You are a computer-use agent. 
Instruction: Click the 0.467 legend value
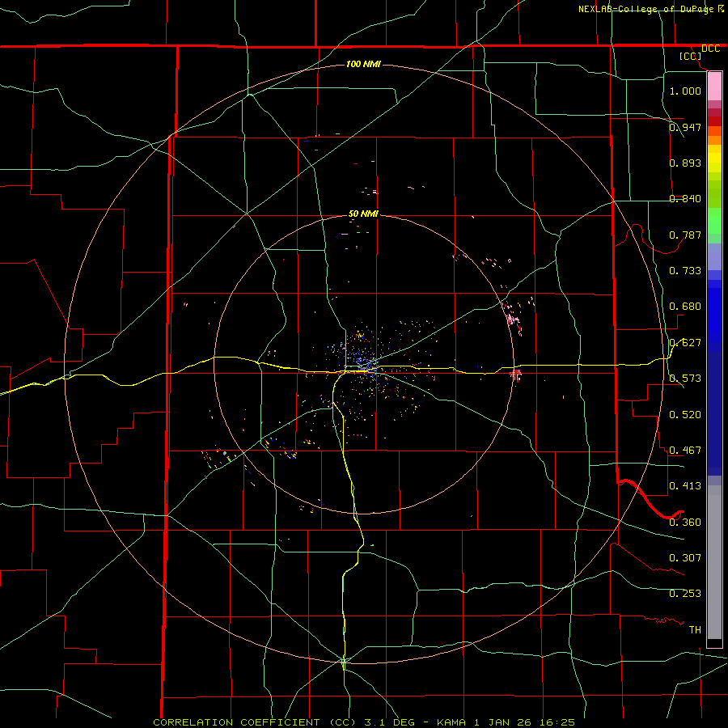click(685, 451)
